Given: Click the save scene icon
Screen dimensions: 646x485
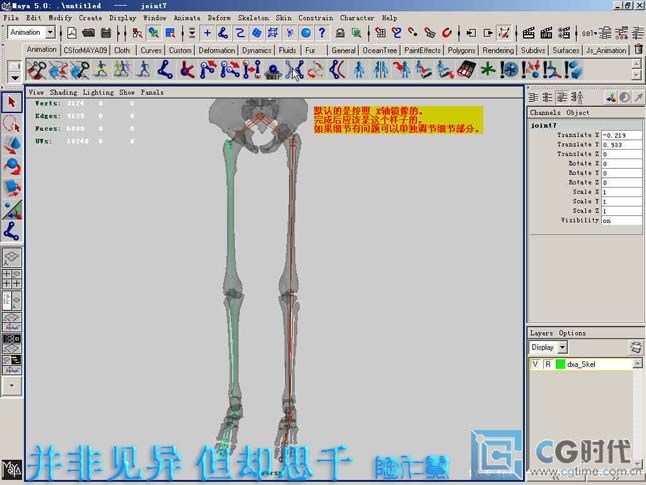Looking at the screenshot, I should pyautogui.click(x=106, y=33).
